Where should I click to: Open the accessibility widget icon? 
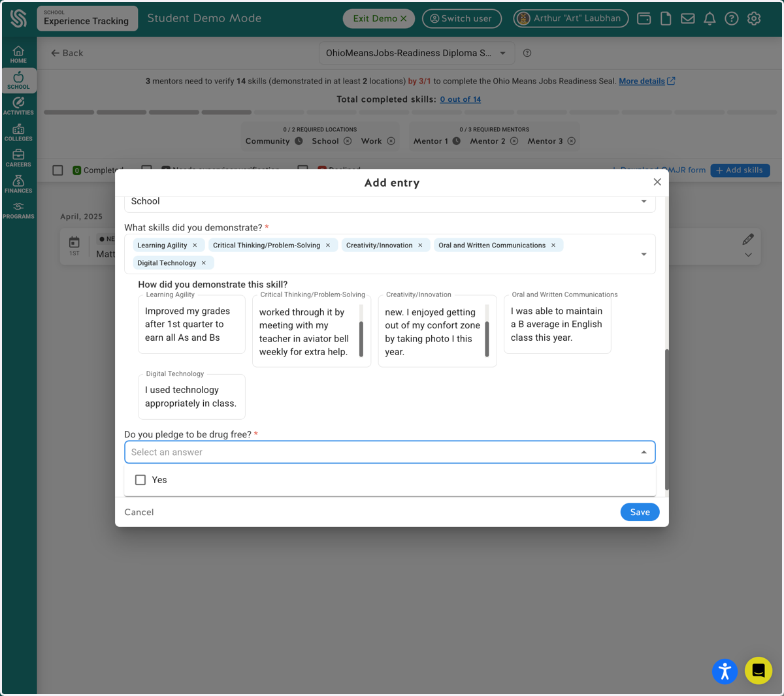point(725,671)
